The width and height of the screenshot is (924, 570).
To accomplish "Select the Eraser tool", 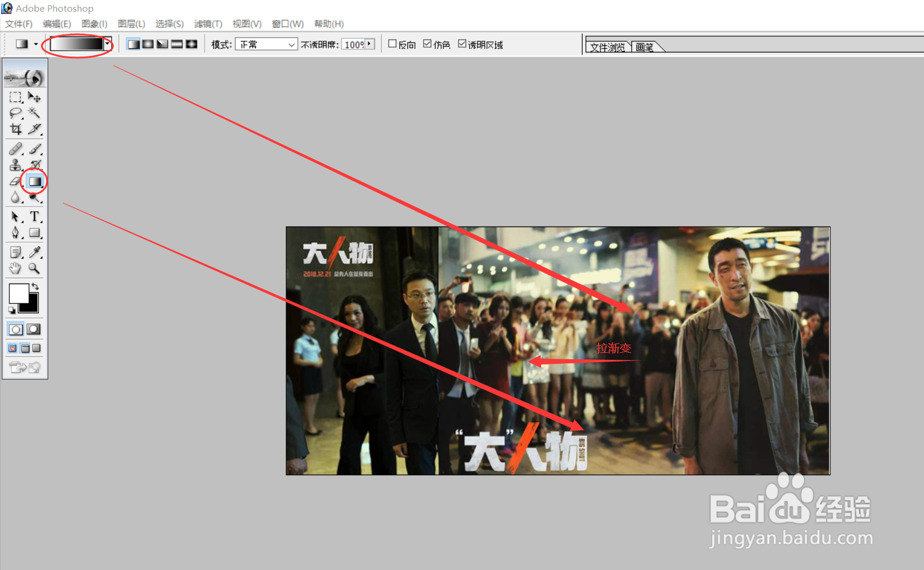I will pyautogui.click(x=16, y=181).
